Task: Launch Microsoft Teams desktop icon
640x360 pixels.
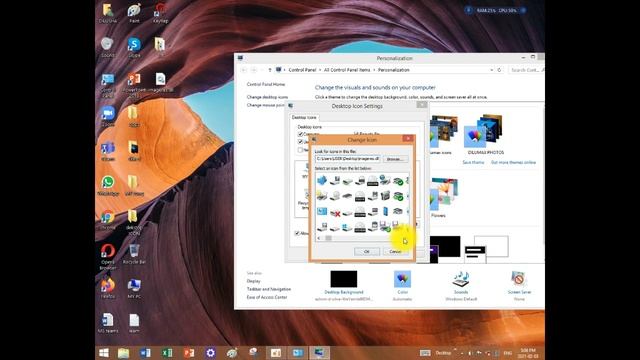Action: click(x=108, y=151)
